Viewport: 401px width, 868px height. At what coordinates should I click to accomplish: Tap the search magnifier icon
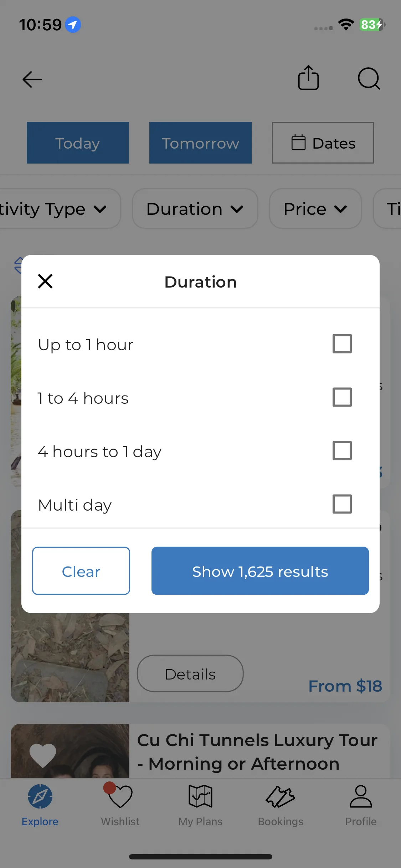pyautogui.click(x=369, y=78)
